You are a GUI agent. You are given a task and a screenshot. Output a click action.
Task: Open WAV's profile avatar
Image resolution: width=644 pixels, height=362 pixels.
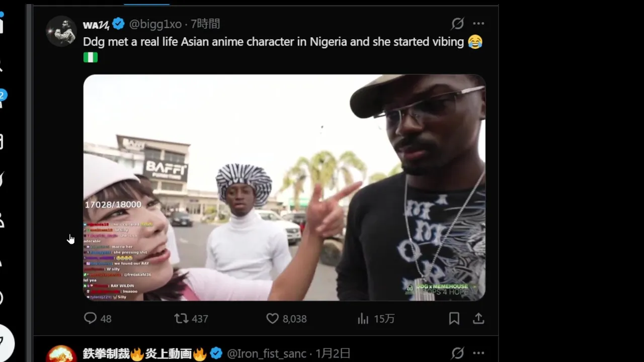61,31
